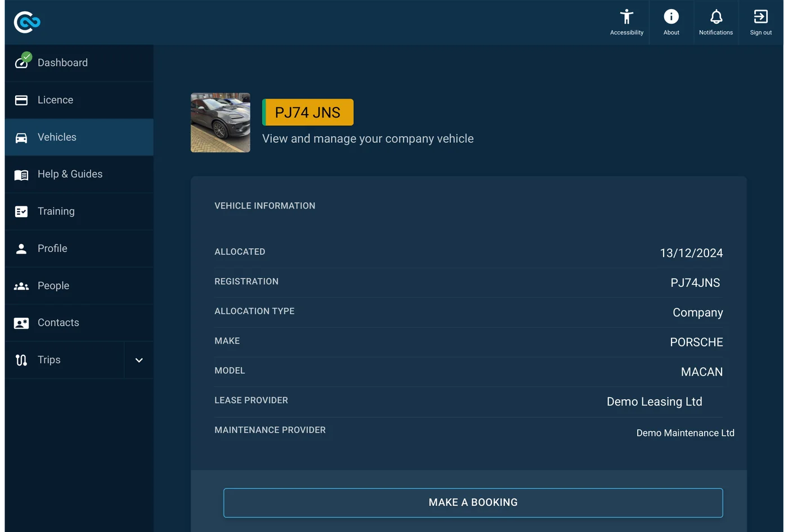The width and height of the screenshot is (788, 532).
Task: Open the Contacts menu item
Action: (x=79, y=323)
